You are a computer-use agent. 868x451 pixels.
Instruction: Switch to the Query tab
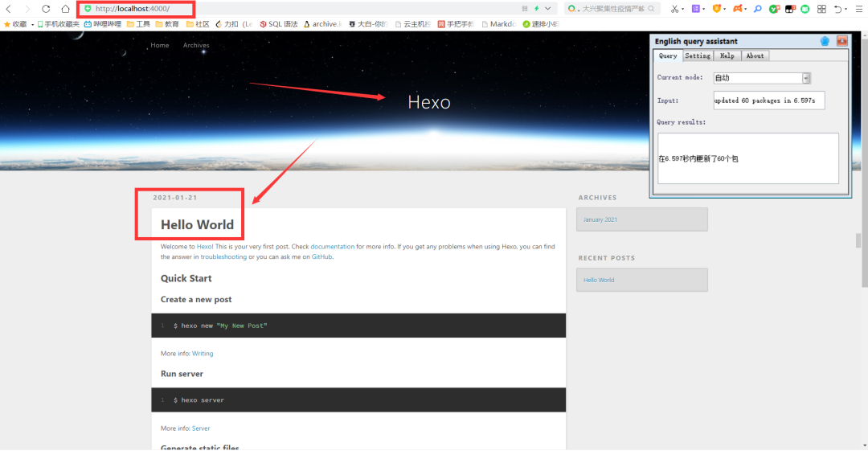pyautogui.click(x=668, y=56)
